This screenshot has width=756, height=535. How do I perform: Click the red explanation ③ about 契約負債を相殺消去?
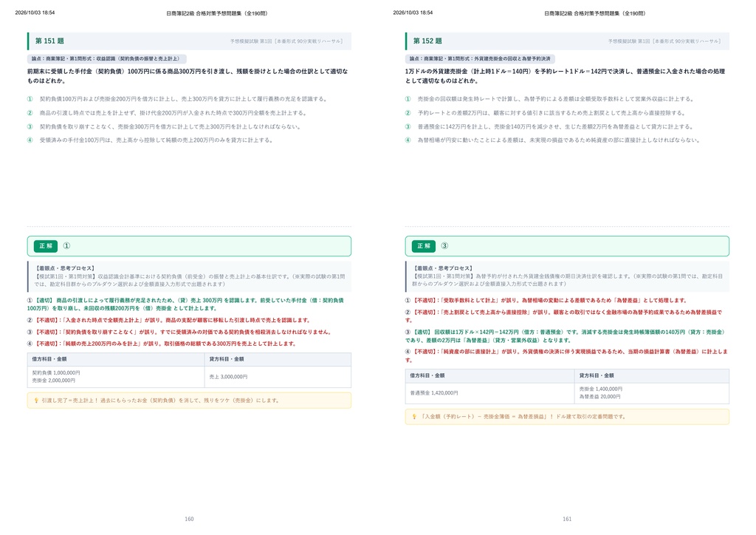coord(180,332)
